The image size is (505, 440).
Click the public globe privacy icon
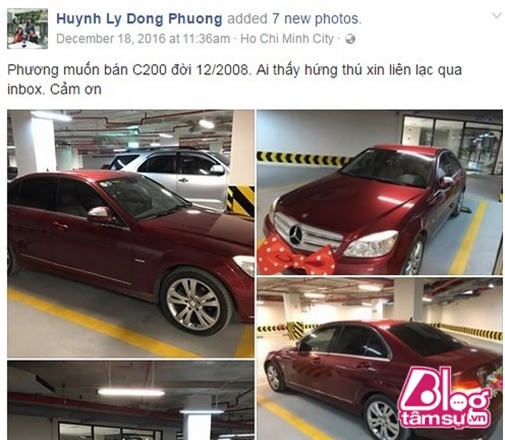click(350, 39)
